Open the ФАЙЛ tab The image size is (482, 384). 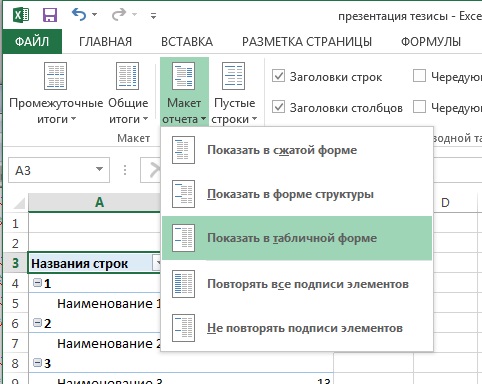(x=32, y=41)
